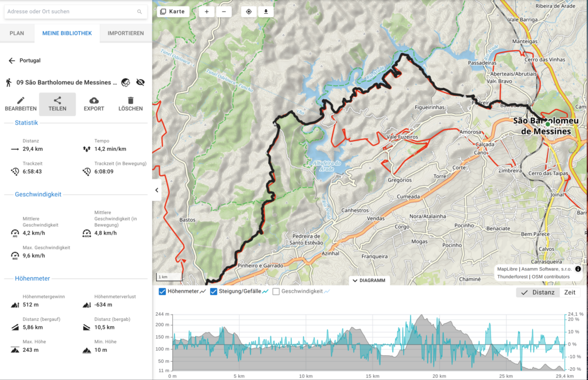Uncheck the Höhenmeter chart checkbox

click(162, 292)
